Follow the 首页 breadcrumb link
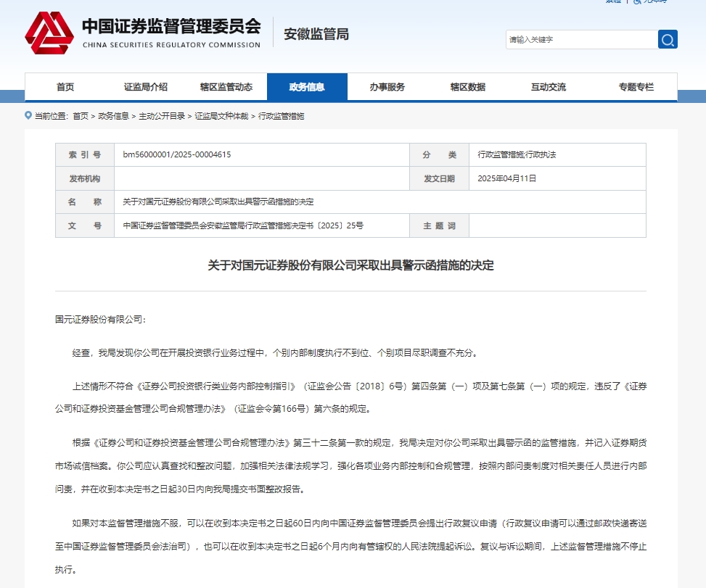The width and height of the screenshot is (706, 588). (81, 116)
